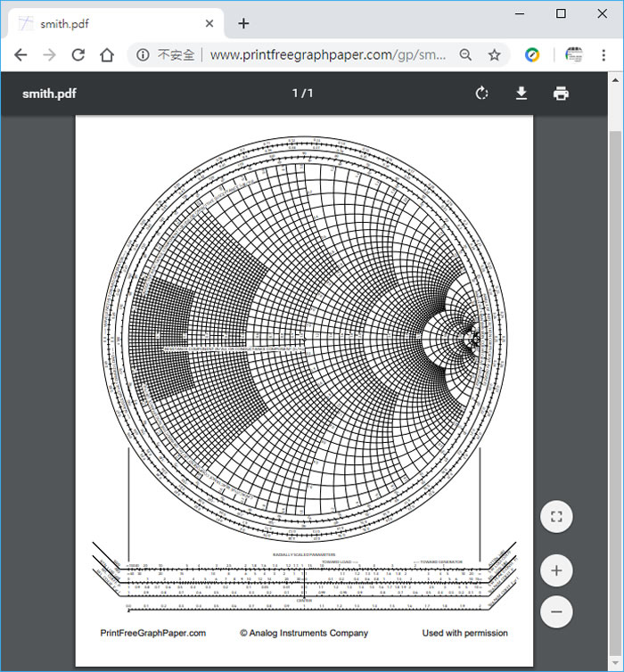Close the browser window
This screenshot has width=624, height=672.
pos(602,13)
